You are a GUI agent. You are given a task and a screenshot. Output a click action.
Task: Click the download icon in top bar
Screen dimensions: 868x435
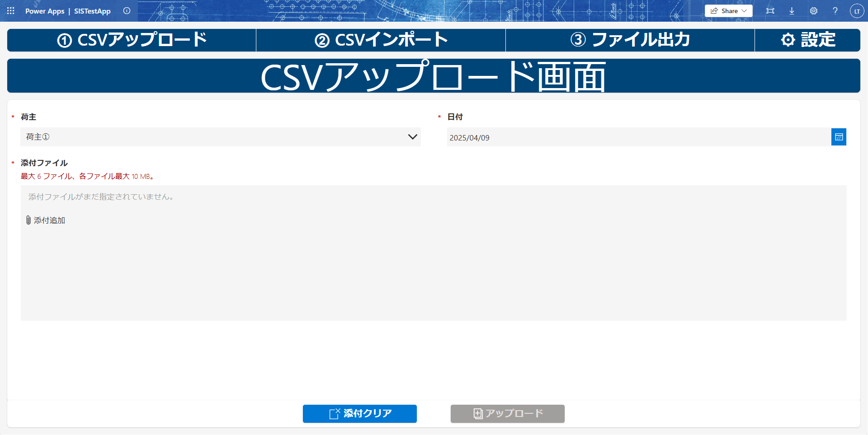792,11
